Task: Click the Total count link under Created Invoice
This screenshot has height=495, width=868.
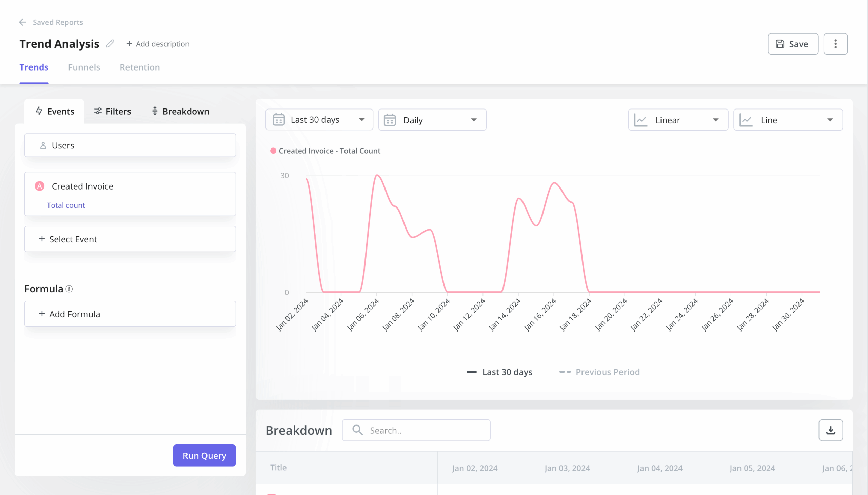Action: pyautogui.click(x=66, y=205)
